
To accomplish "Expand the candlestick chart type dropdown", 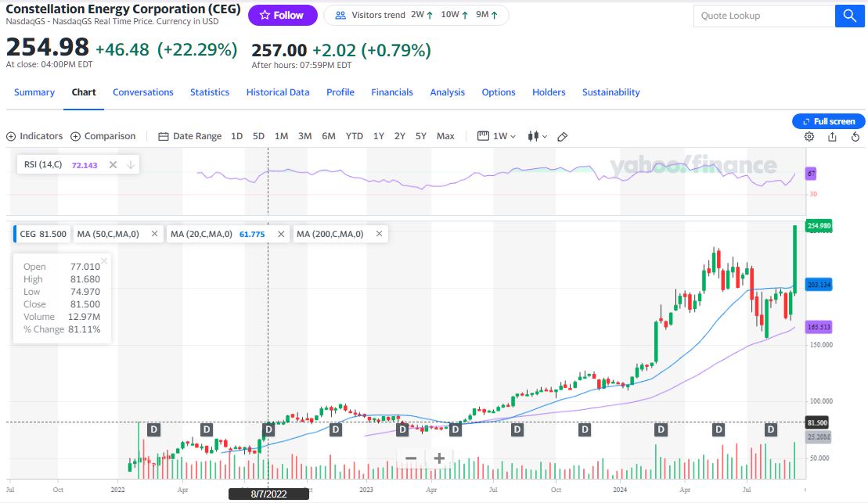I will coord(538,136).
